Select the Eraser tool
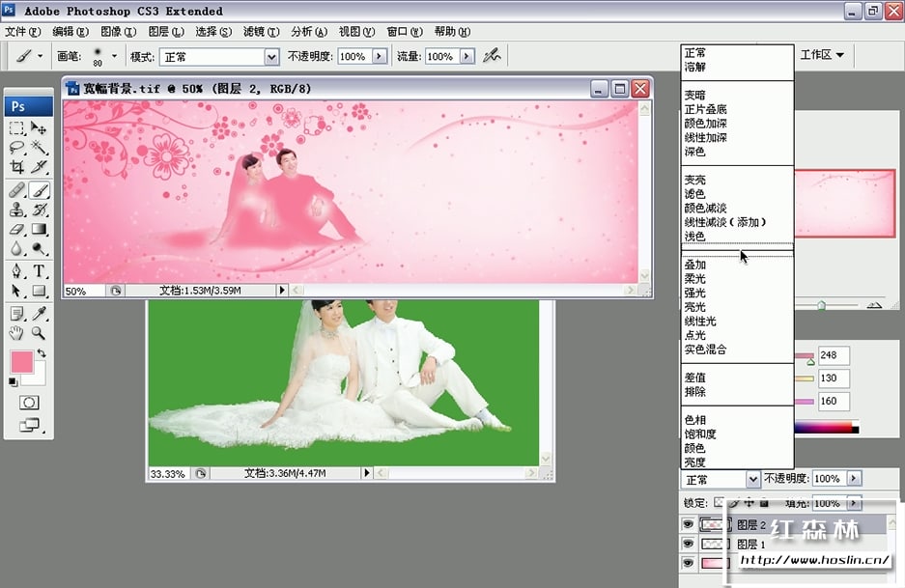 (16, 229)
